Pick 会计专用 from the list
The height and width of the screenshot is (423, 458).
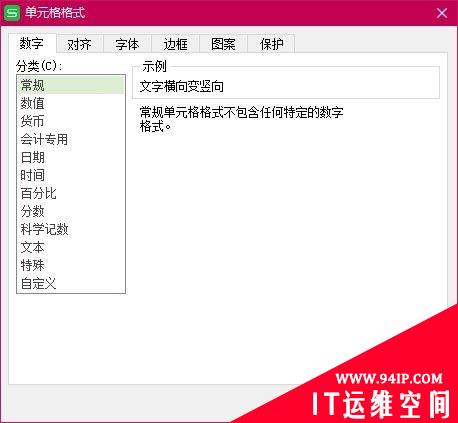(71, 139)
